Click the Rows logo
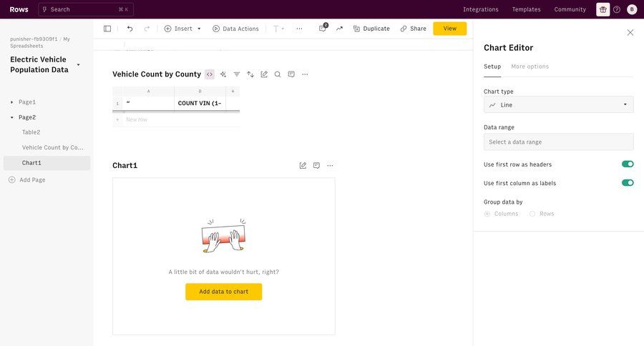This screenshot has width=644, height=346. [19, 9]
